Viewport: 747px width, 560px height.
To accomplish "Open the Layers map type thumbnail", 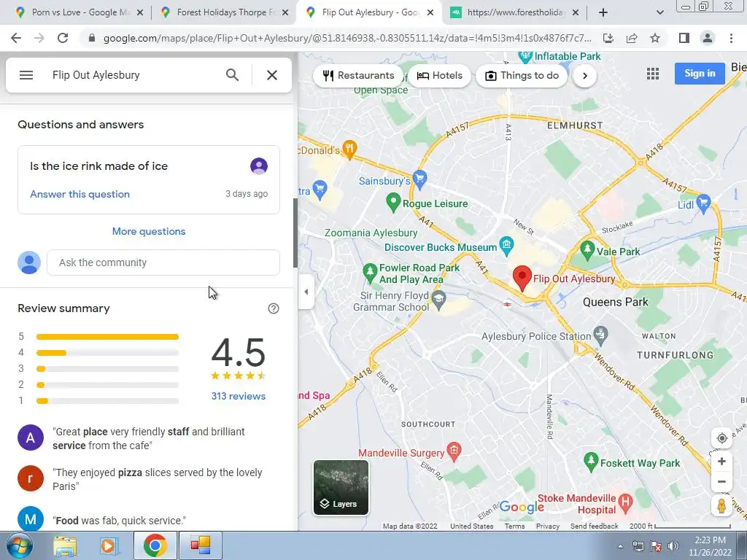I will 341,487.
